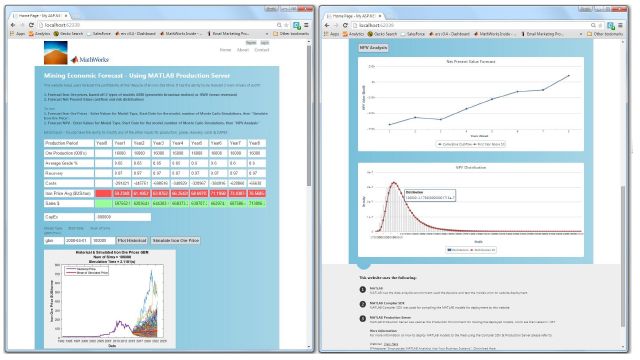Screen dimensions: 640x360
Task: Click the Log in link at page top
Action: pyautogui.click(x=264, y=43)
